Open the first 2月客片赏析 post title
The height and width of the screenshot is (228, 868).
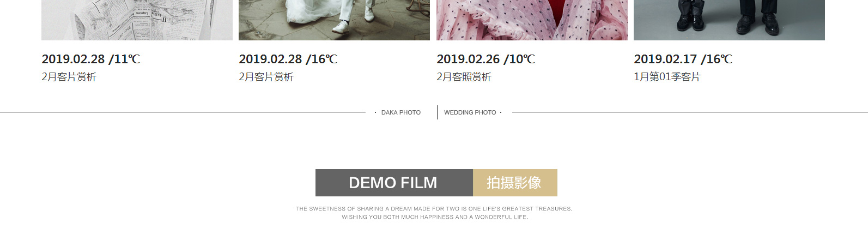69,77
